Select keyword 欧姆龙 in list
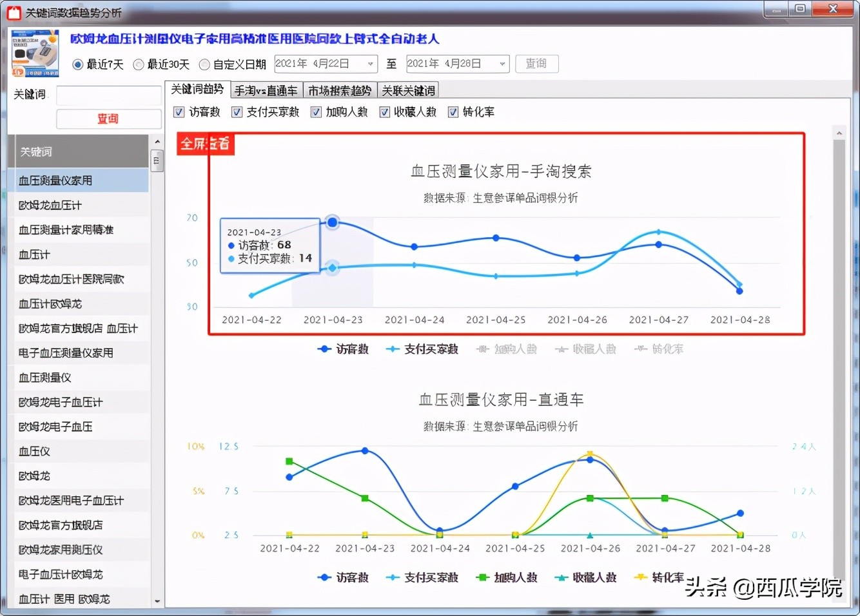 80,476
